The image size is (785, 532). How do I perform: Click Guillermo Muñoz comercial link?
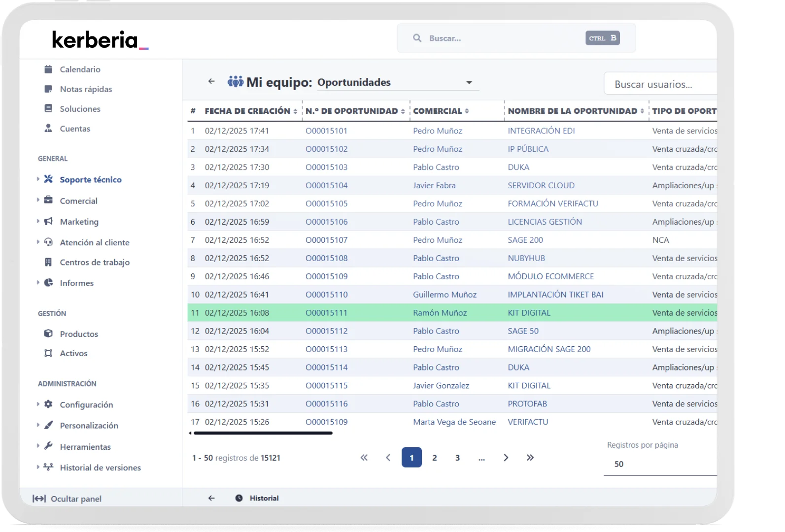click(444, 295)
